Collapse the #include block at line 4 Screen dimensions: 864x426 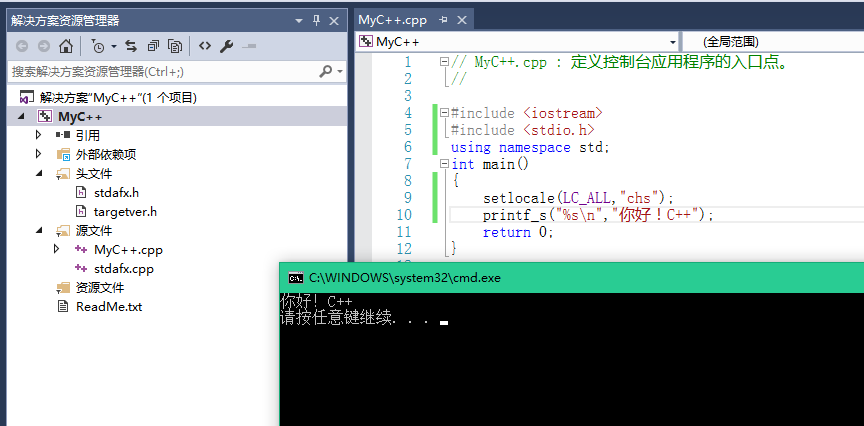(x=445, y=113)
